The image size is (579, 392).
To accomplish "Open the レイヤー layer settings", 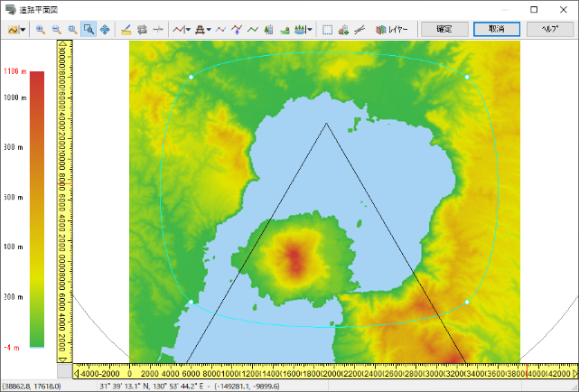I will pyautogui.click(x=392, y=30).
